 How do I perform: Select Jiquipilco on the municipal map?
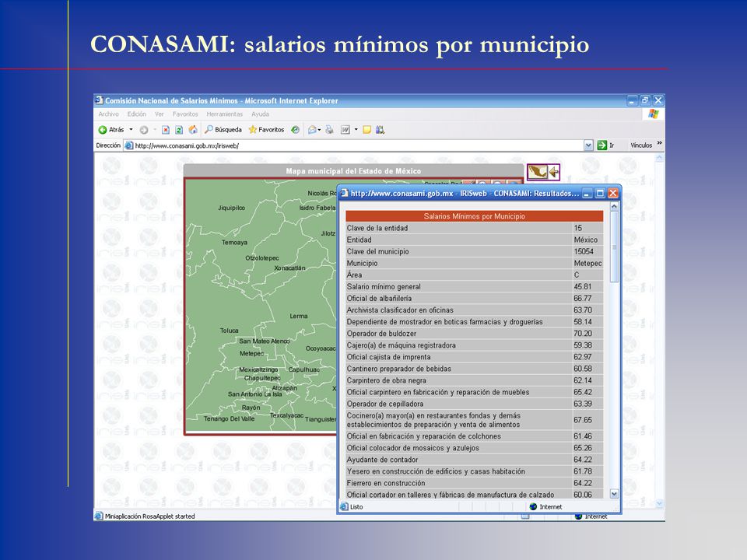tap(232, 208)
